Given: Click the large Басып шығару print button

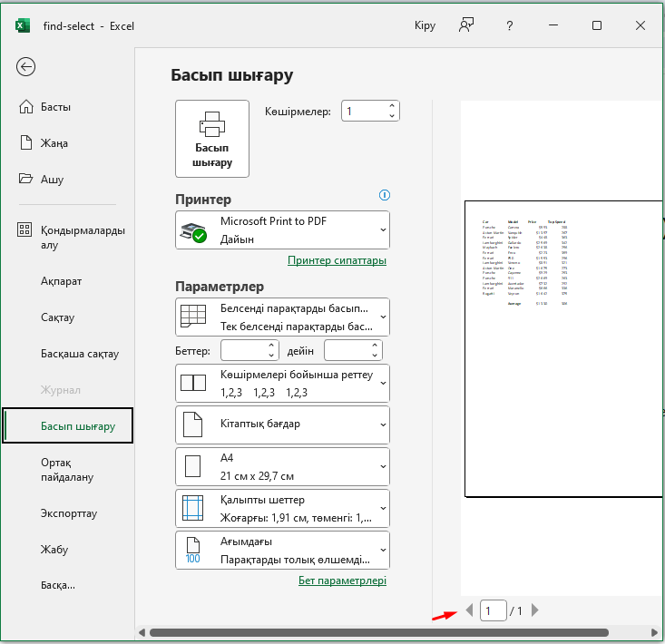Looking at the screenshot, I should click(x=212, y=139).
